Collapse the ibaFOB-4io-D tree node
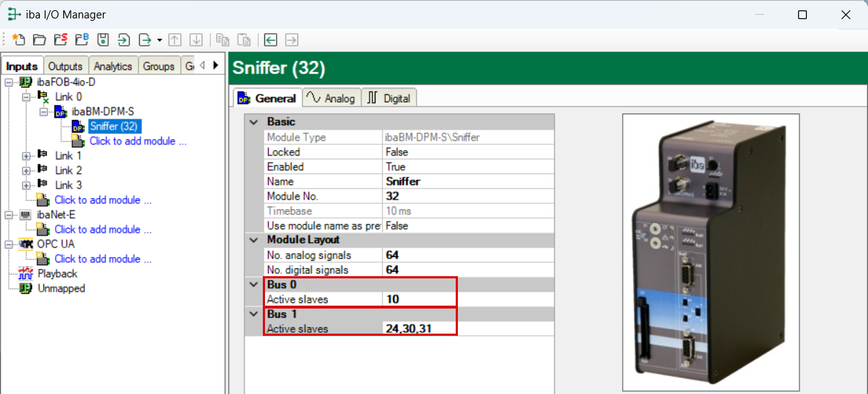This screenshot has height=394, width=868. click(8, 82)
